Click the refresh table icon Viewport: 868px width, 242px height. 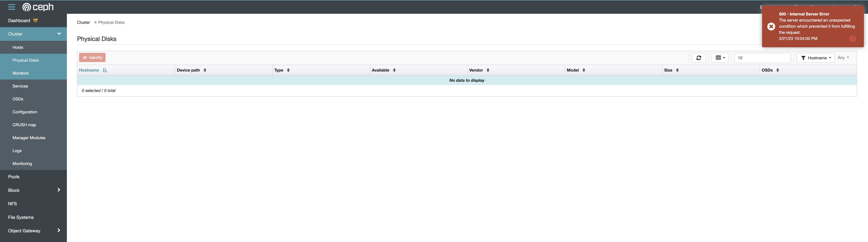tap(698, 58)
